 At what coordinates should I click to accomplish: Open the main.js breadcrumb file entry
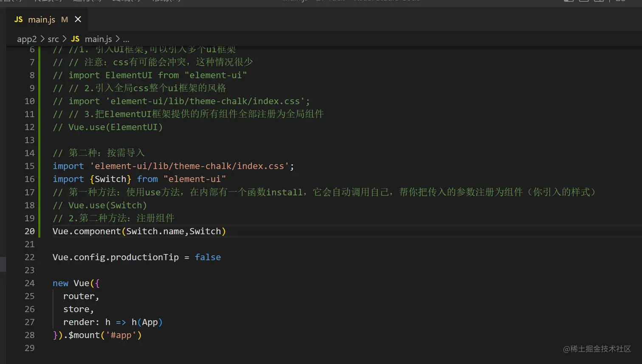click(98, 39)
